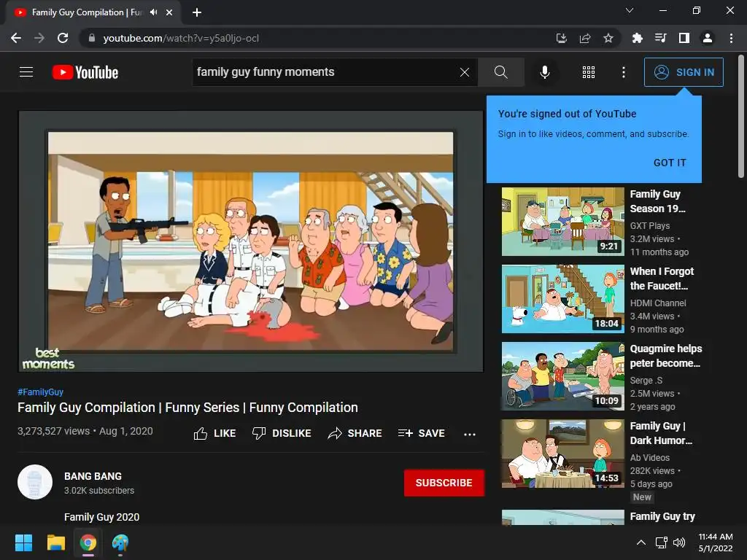Open 'Family Guy | Dark Humor' video title
Screen dimensions: 747x560
click(x=661, y=433)
